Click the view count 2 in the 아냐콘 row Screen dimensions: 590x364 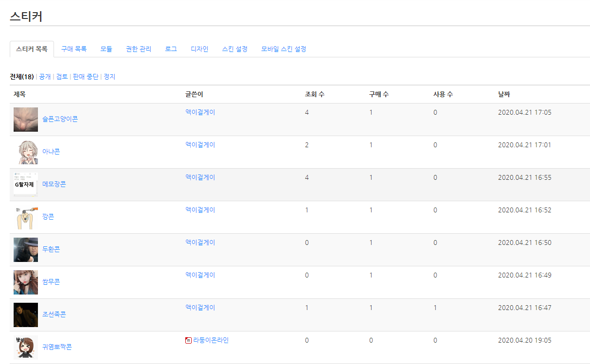pos(307,145)
